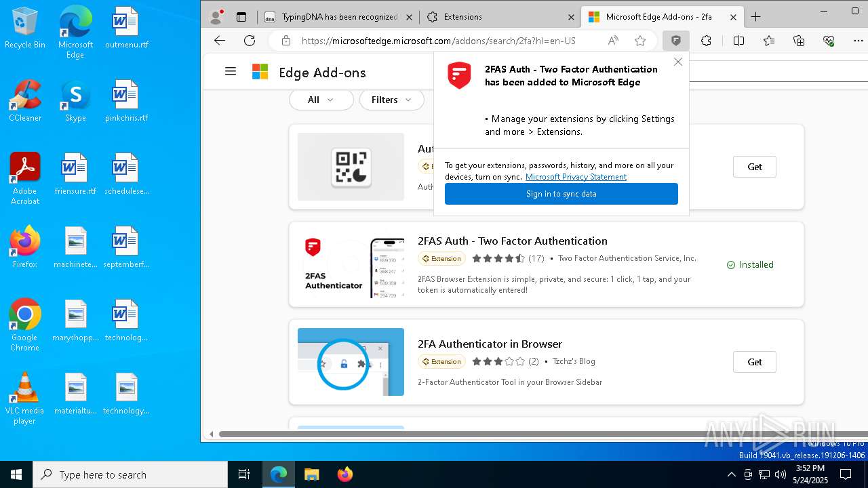
Task: Select the Google Chrome desktop icon
Action: 25,325
